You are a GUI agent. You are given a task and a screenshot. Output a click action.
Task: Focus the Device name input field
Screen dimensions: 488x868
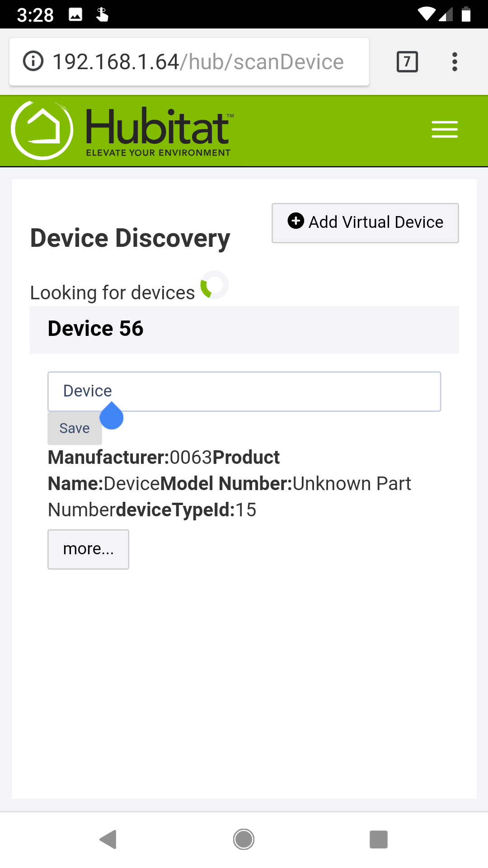(244, 392)
